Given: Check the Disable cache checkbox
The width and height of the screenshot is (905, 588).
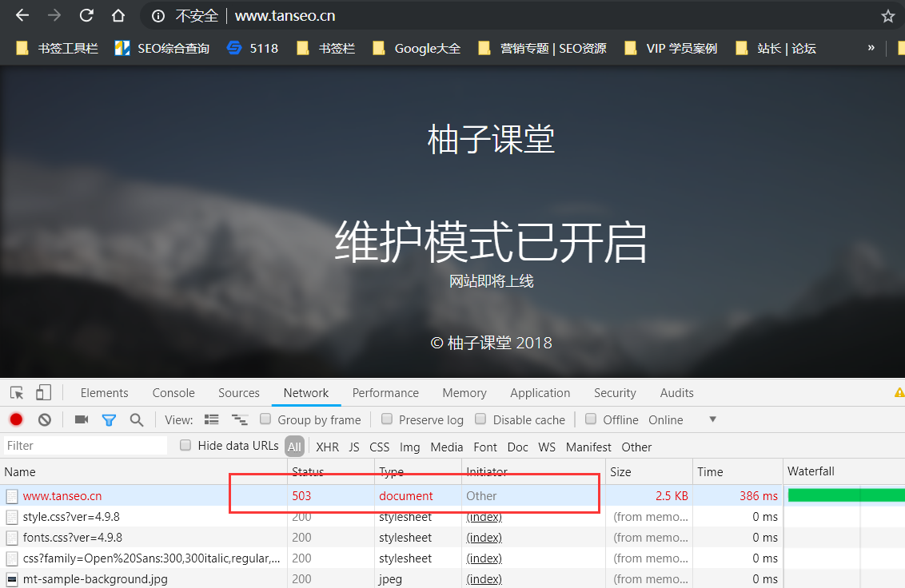Looking at the screenshot, I should pyautogui.click(x=480, y=419).
